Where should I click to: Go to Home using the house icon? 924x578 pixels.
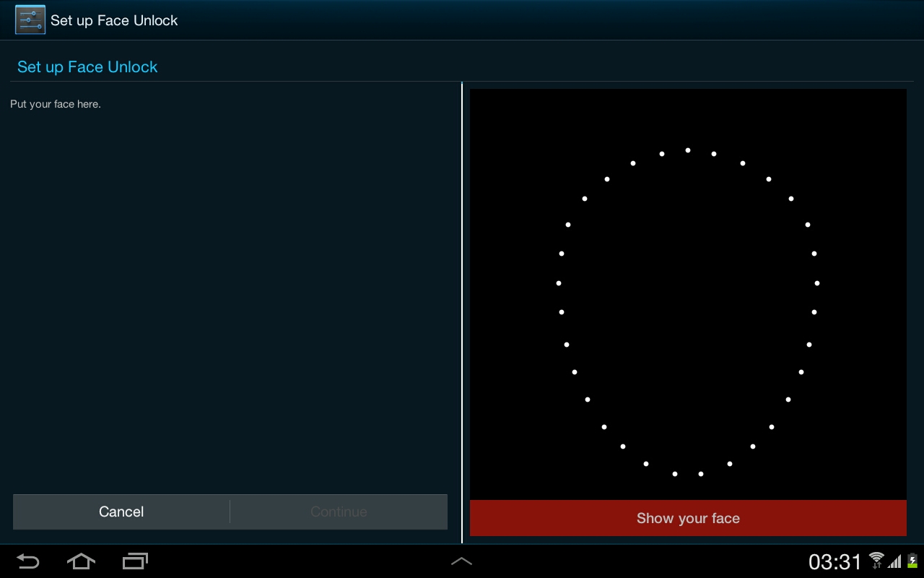(x=81, y=561)
